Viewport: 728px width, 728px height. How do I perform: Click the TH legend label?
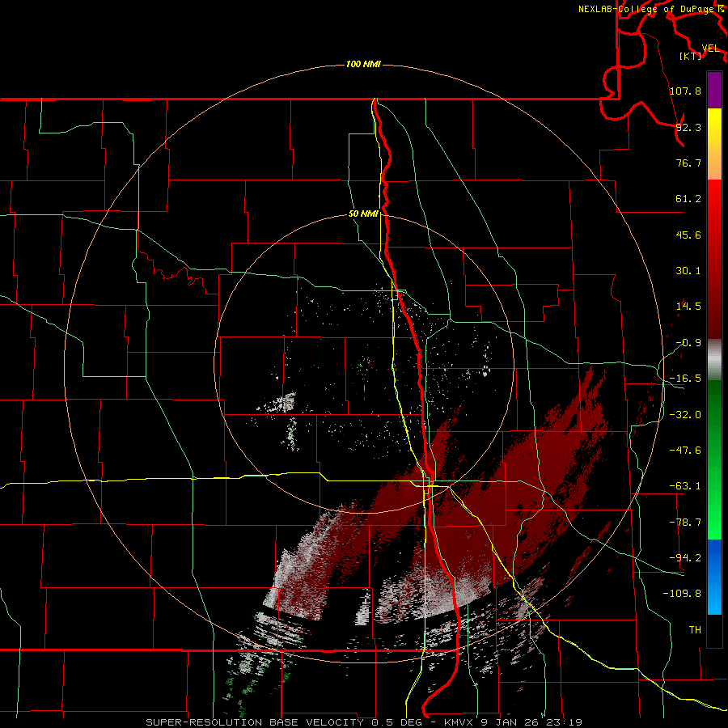695,630
